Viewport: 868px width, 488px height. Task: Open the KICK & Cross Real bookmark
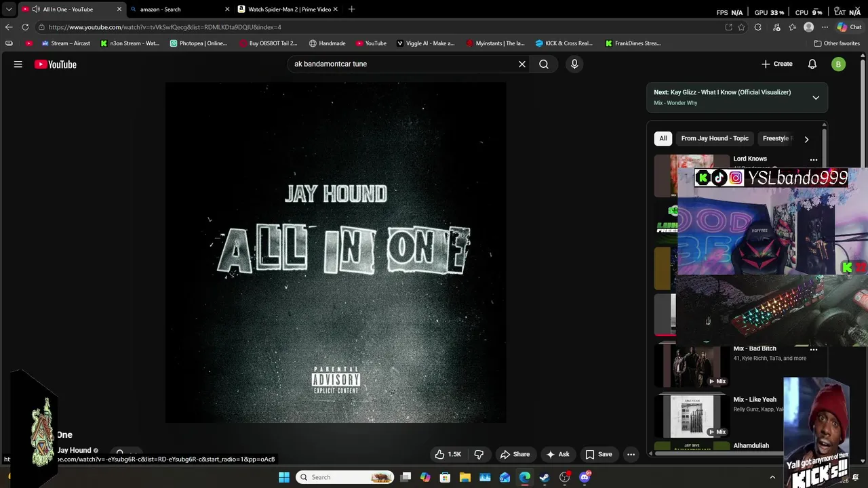point(564,43)
